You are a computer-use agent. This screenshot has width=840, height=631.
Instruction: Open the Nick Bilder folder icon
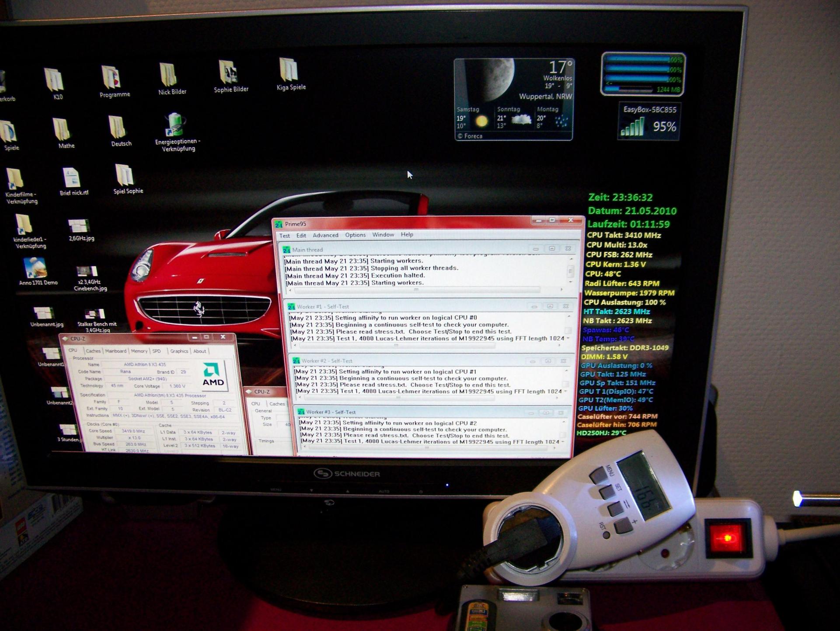(x=168, y=75)
